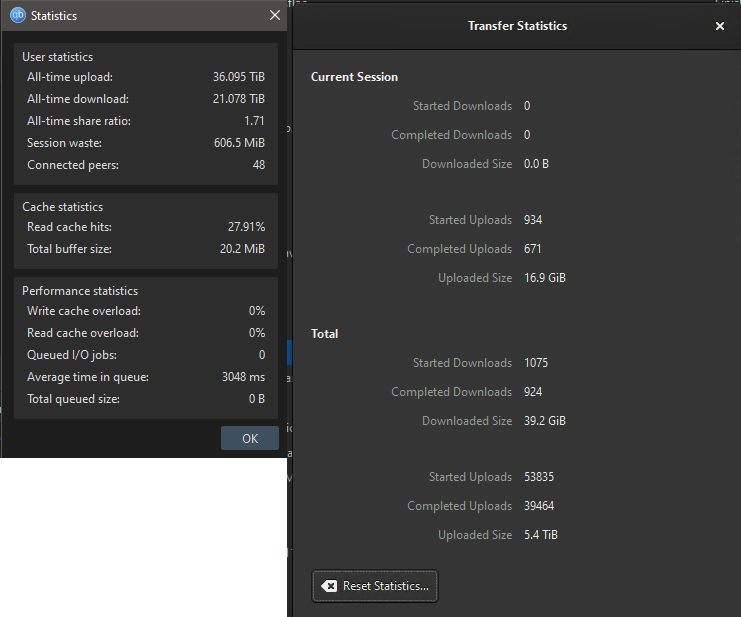741x617 pixels.
Task: Click the Total queued size value 0 B
Action: tap(257, 399)
